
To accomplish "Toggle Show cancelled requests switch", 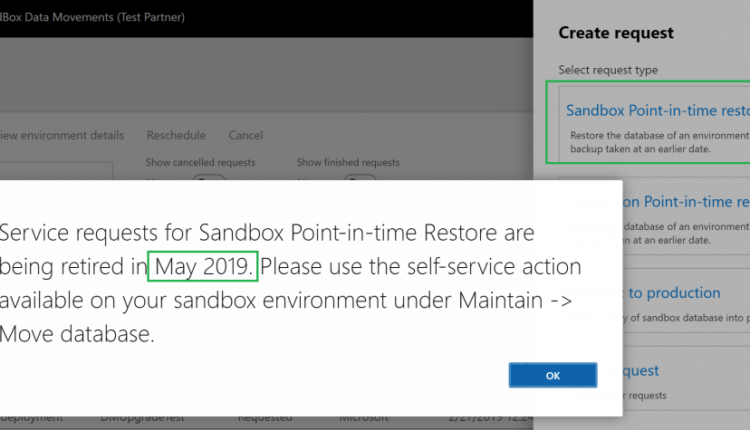I will coord(209,177).
